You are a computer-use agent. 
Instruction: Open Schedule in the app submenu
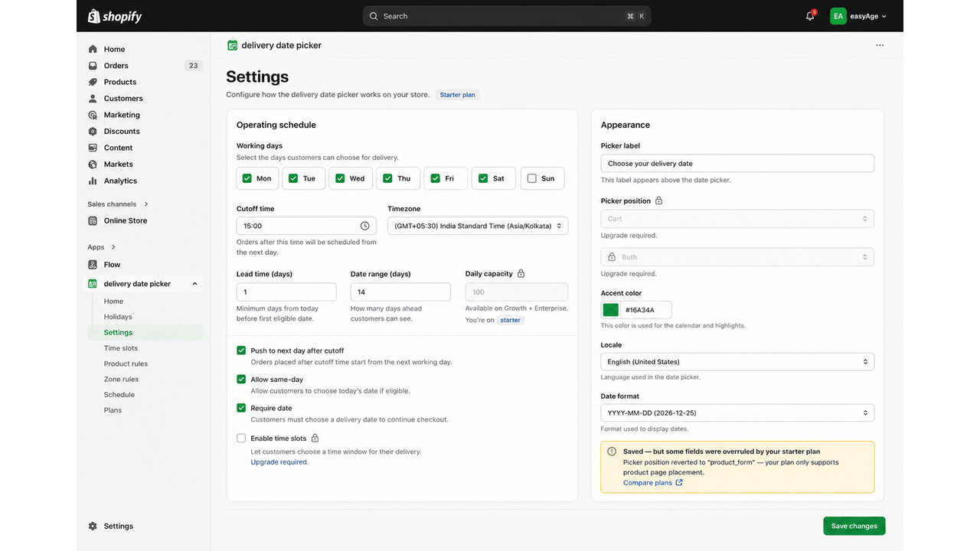pos(119,395)
